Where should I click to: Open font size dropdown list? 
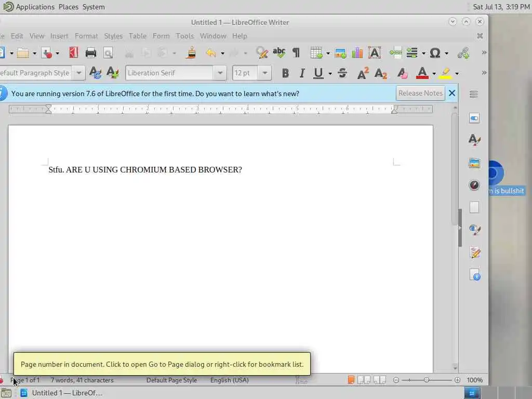[264, 73]
